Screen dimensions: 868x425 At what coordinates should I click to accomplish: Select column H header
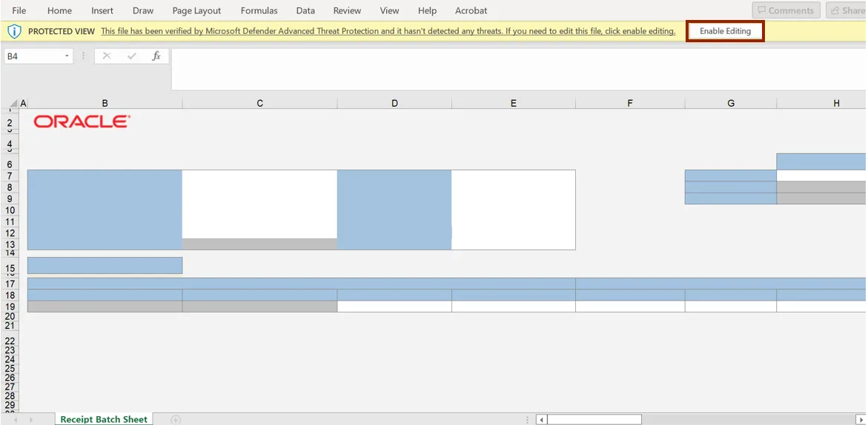click(x=822, y=104)
